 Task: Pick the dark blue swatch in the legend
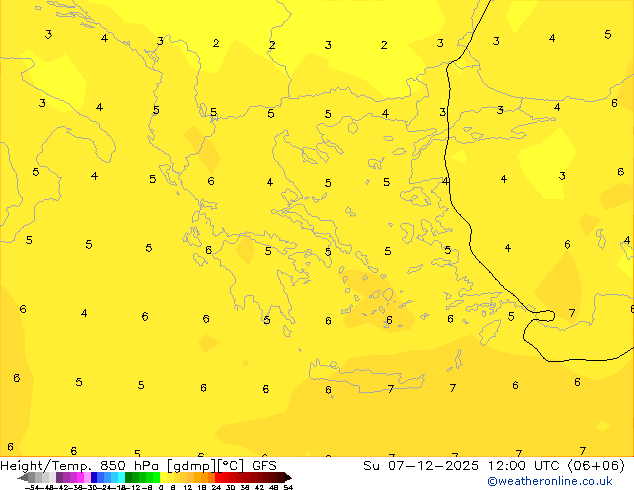tap(94, 478)
